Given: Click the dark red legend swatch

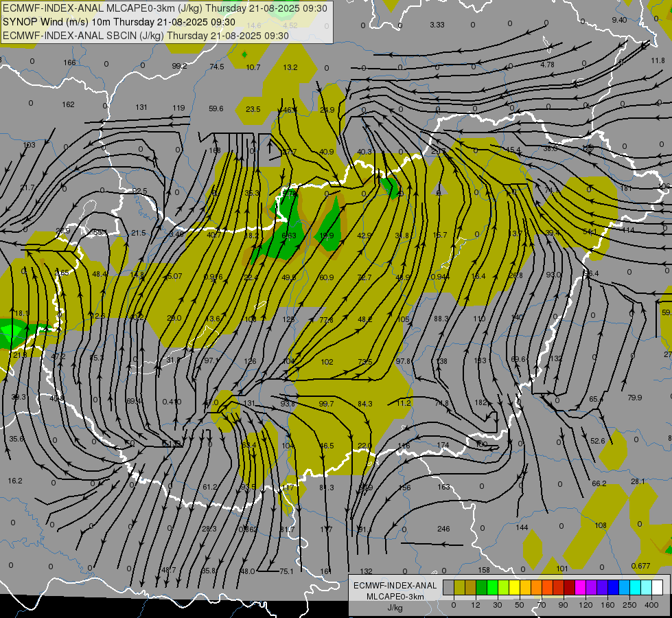Looking at the screenshot, I should coord(570,587).
